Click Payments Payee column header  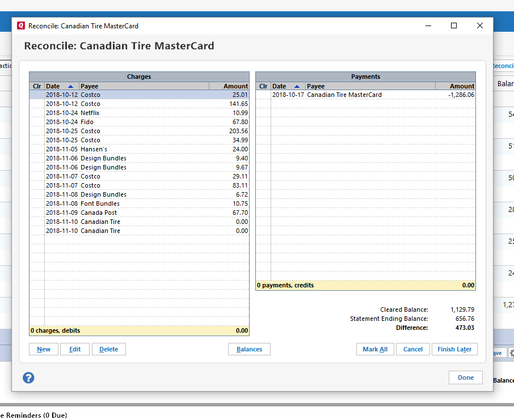point(370,86)
